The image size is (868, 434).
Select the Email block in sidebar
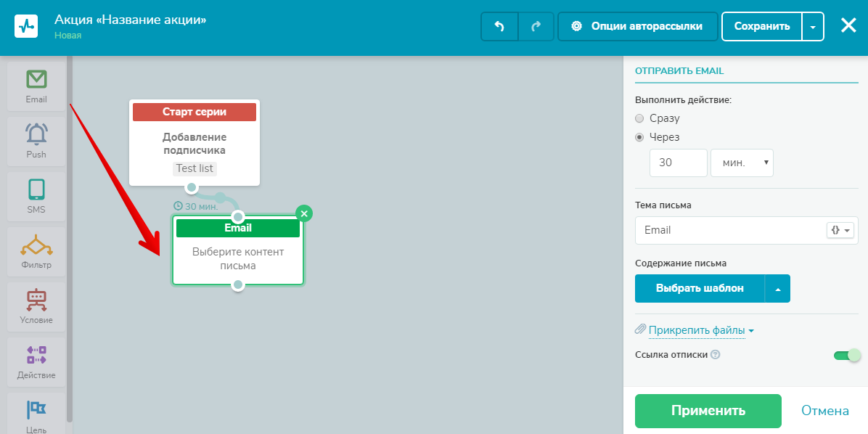coord(36,86)
